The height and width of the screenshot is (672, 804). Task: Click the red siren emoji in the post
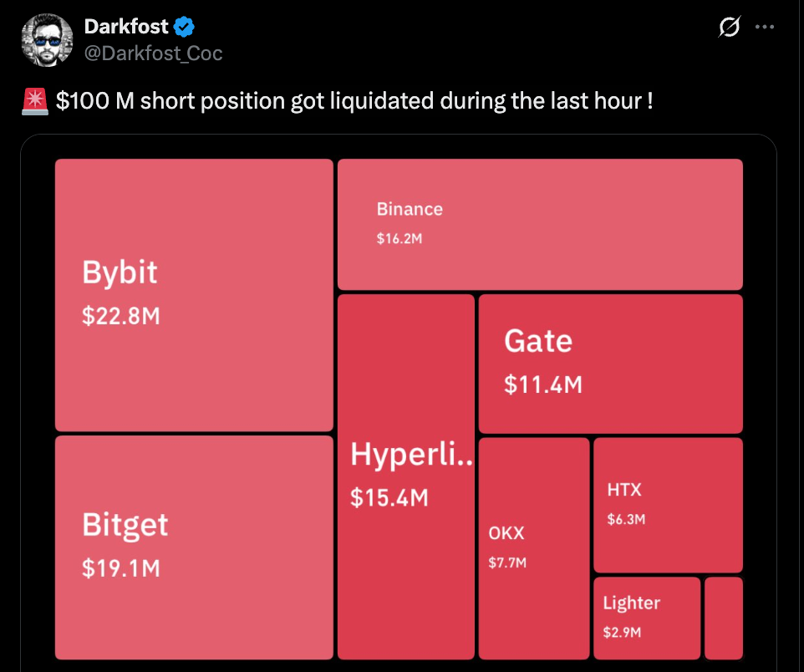34,102
